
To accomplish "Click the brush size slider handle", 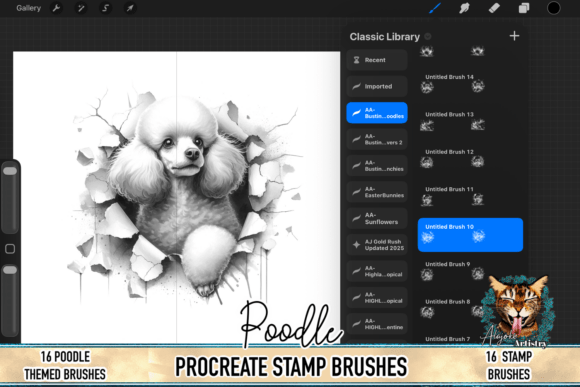I will tap(10, 171).
